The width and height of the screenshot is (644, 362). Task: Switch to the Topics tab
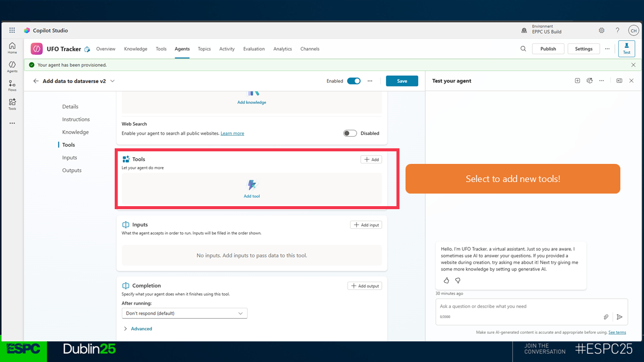(x=204, y=49)
